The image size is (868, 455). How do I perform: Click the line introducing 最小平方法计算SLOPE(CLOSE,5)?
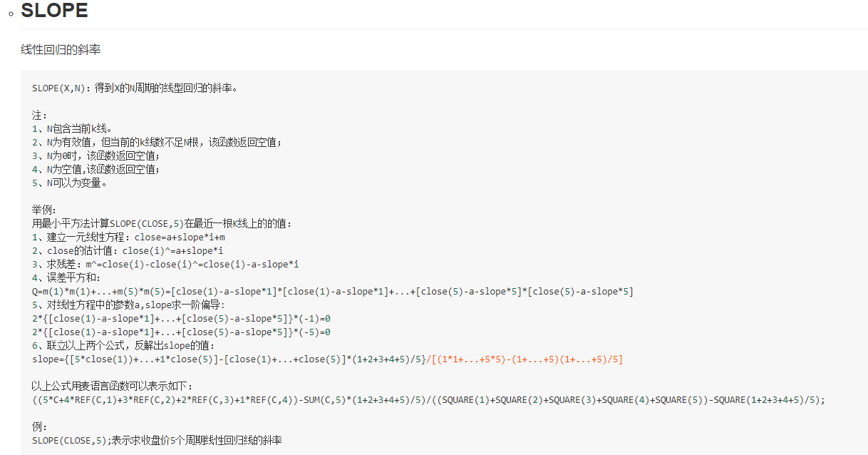click(x=162, y=223)
